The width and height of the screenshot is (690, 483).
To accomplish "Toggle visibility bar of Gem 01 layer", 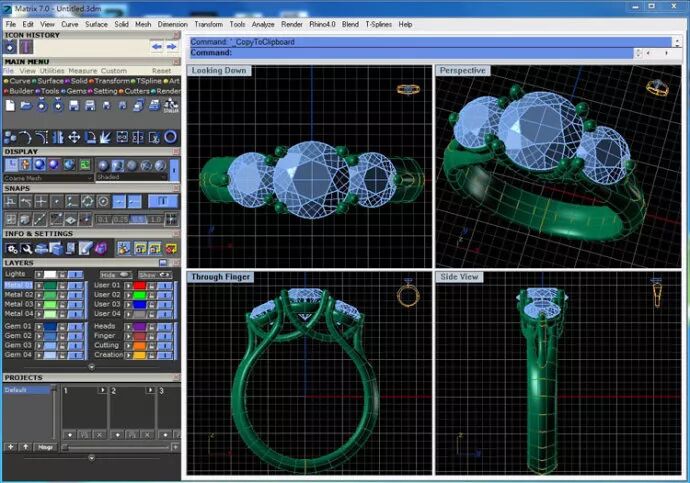I will [75, 326].
